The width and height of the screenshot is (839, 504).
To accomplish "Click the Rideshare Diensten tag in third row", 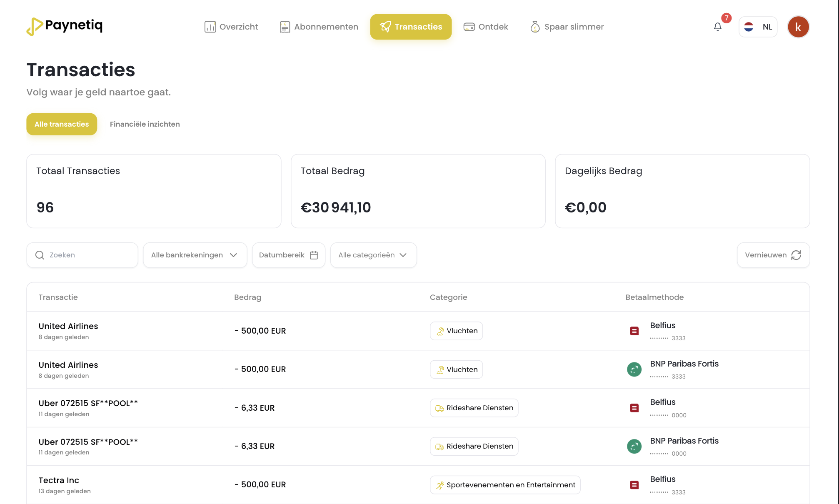I will pyautogui.click(x=474, y=408).
